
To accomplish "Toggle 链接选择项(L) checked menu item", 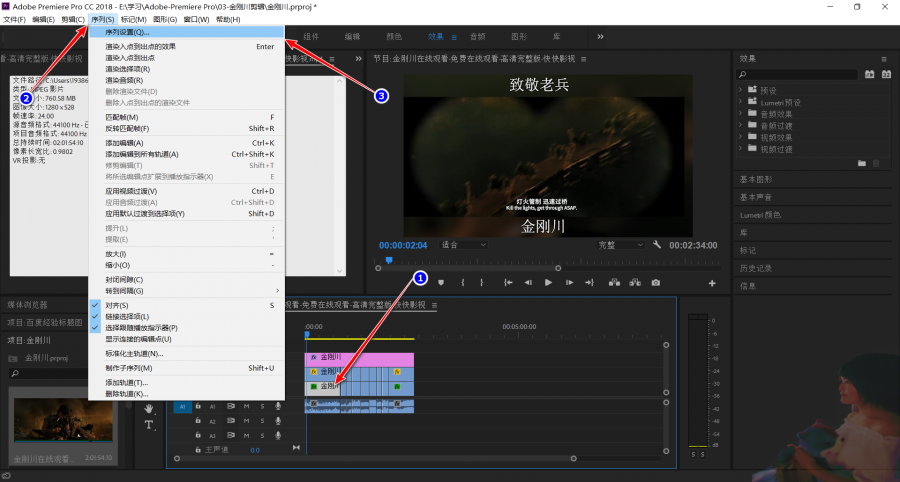I will (x=187, y=317).
